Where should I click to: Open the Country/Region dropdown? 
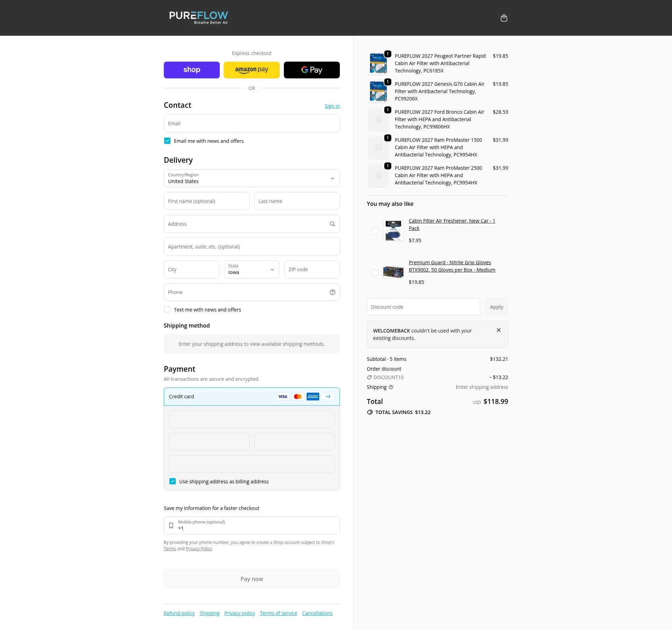(251, 178)
